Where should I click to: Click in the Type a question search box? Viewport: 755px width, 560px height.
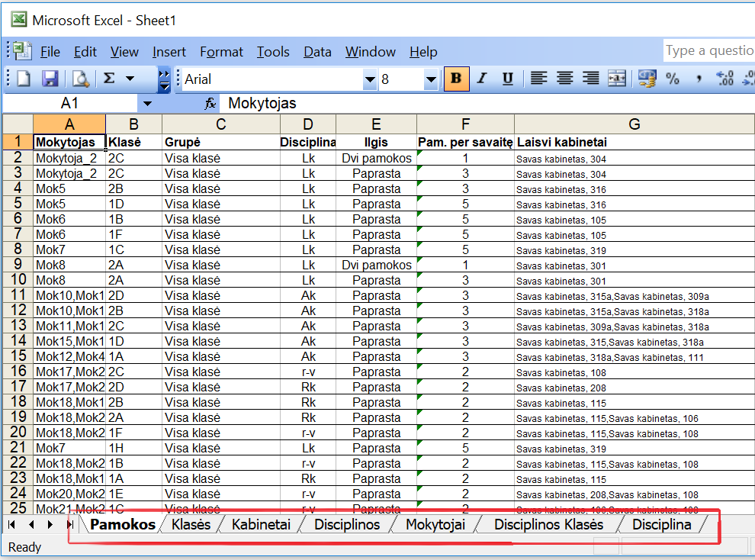coord(708,51)
